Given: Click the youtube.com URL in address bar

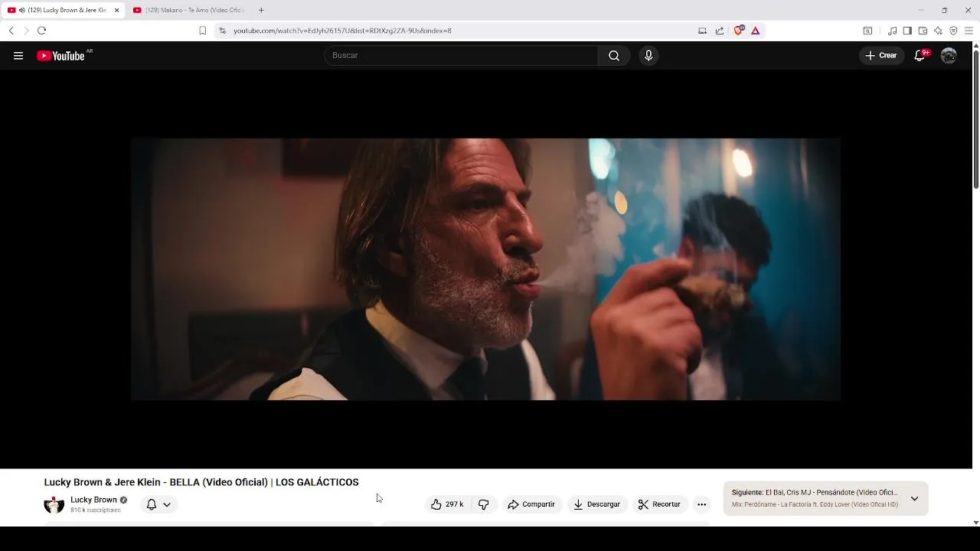Looking at the screenshot, I should (x=342, y=31).
